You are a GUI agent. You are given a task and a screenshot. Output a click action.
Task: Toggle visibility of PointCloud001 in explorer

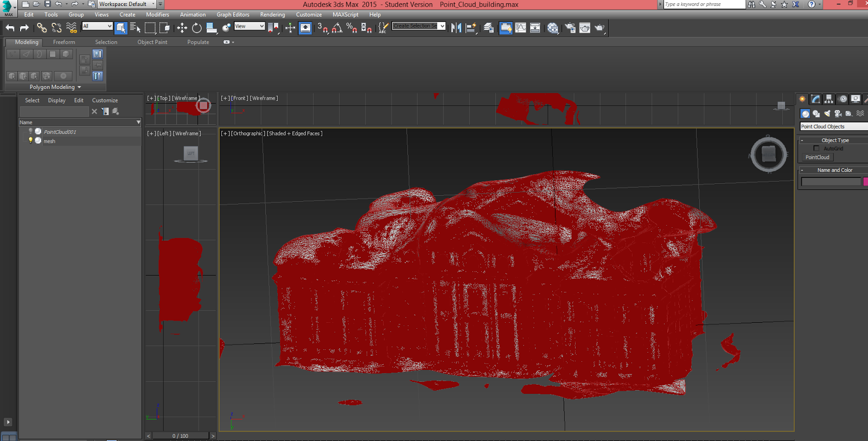(30, 131)
